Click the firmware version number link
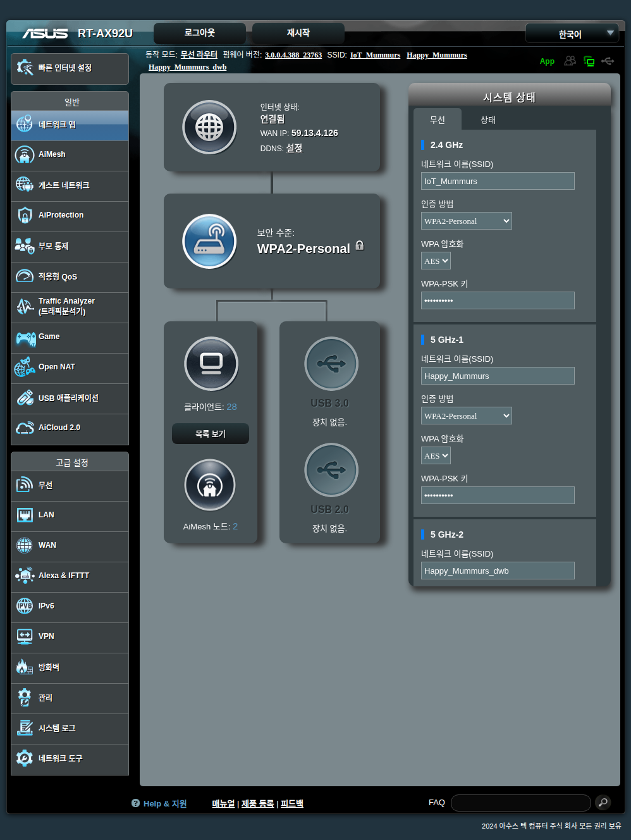 293,55
